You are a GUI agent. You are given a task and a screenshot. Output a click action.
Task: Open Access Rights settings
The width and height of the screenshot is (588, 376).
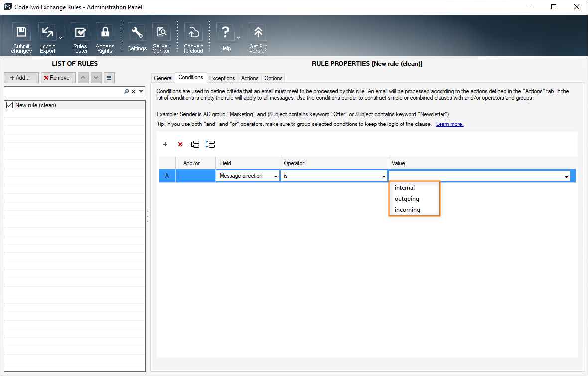[105, 38]
